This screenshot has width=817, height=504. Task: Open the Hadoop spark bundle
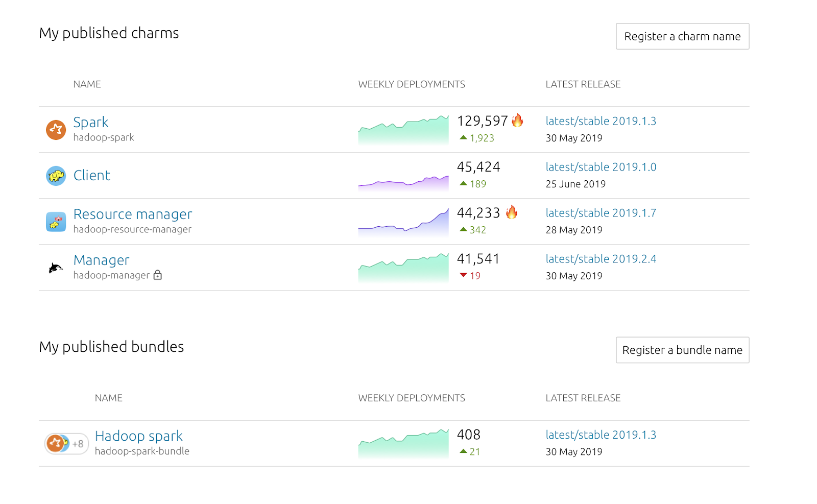[x=139, y=436]
